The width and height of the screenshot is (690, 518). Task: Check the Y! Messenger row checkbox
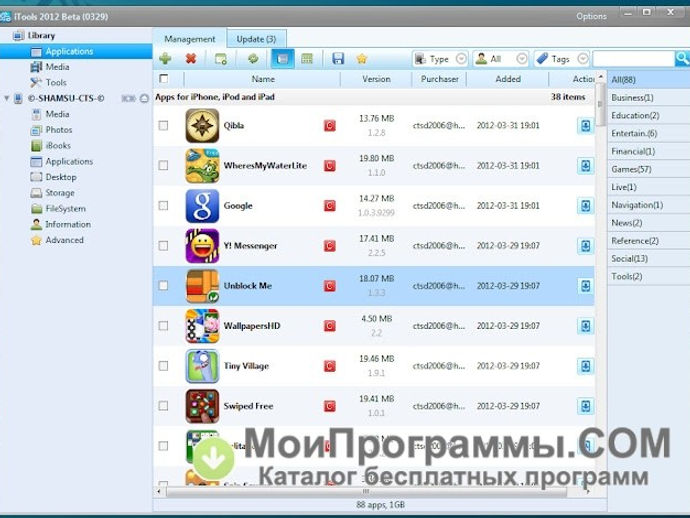pyautogui.click(x=163, y=246)
